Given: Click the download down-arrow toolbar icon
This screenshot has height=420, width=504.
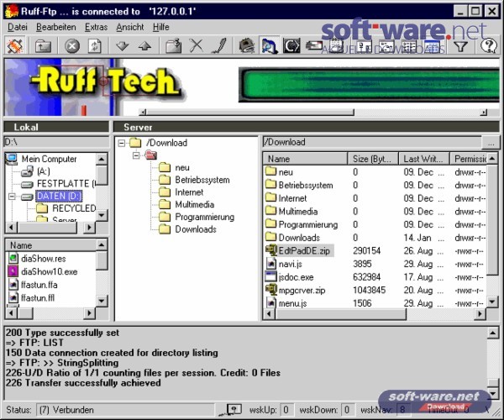Looking at the screenshot, I should tap(123, 46).
